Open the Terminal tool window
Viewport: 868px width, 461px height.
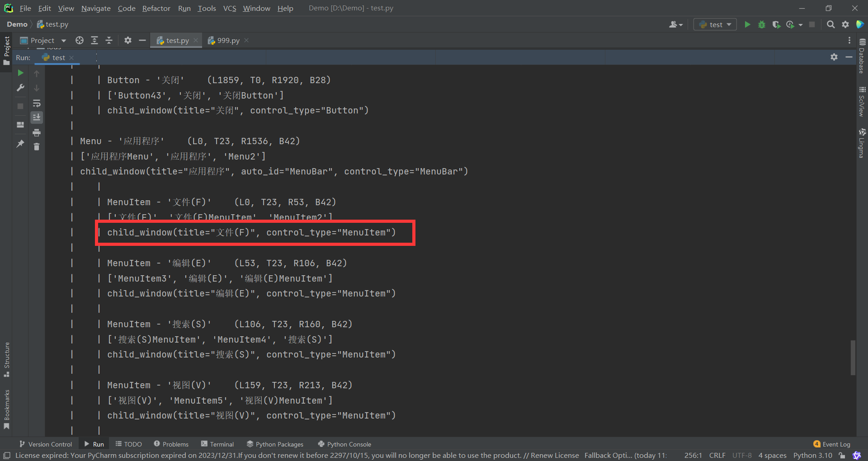[217, 444]
